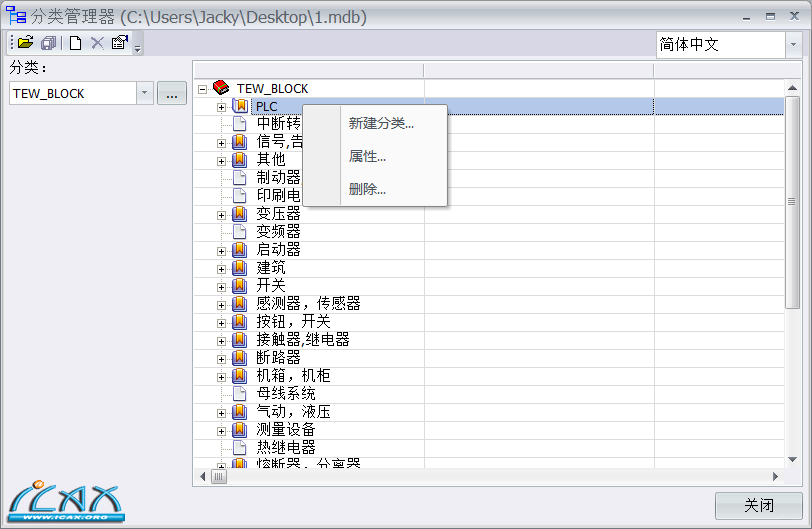Create new blank item from toolbar
This screenshot has width=812, height=529.
pos(76,43)
